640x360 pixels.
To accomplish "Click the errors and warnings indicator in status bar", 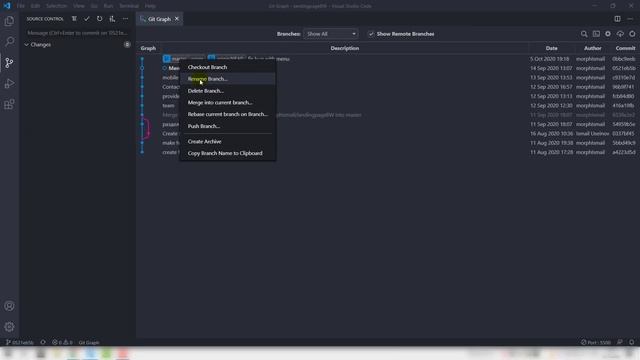I will (x=62, y=342).
